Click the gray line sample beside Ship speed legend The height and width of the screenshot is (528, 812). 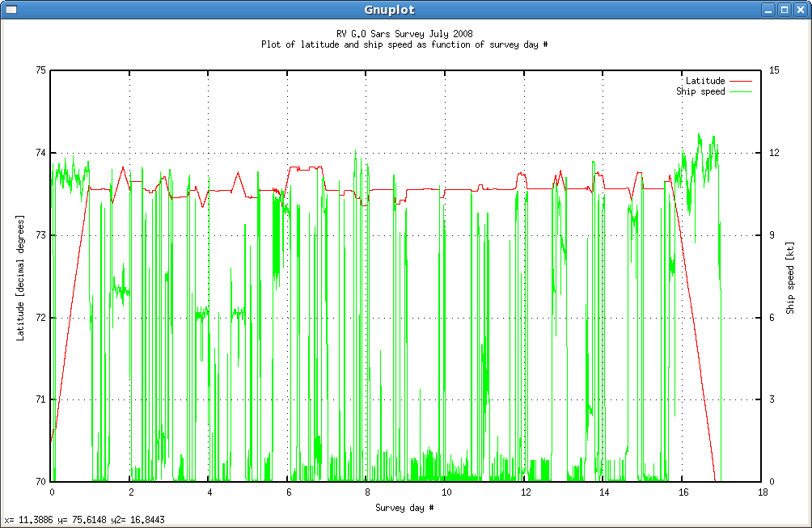click(739, 91)
